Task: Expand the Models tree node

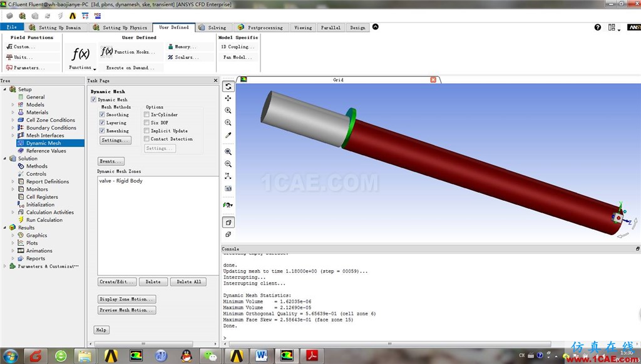Action: pos(13,105)
